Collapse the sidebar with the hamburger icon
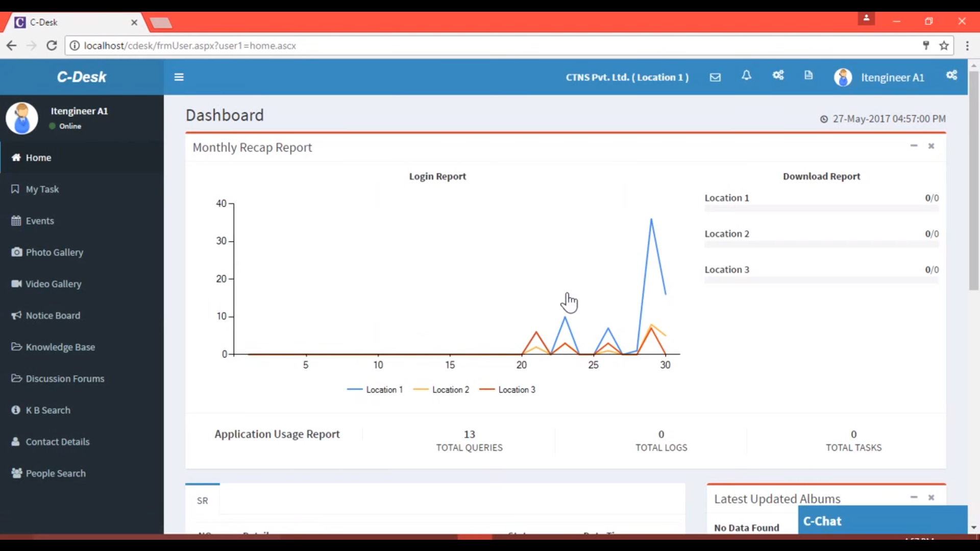Screen dimensions: 980x551 pos(179,77)
